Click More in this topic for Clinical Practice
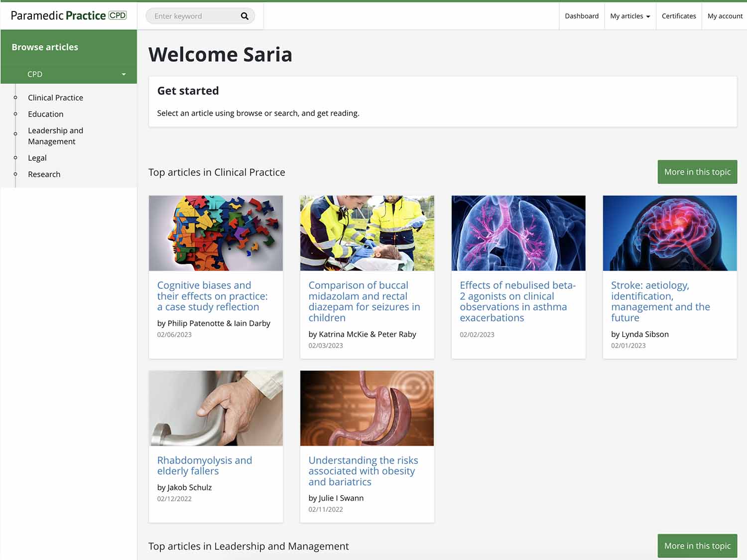Image resolution: width=747 pixels, height=560 pixels. (x=697, y=172)
